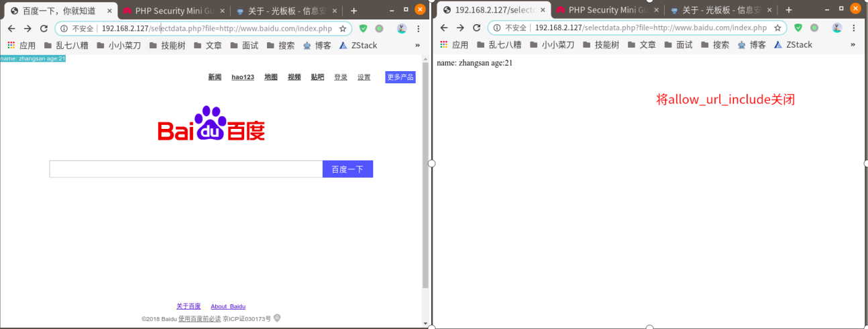Go back in the left browser window
868x329 pixels.
click(x=11, y=29)
